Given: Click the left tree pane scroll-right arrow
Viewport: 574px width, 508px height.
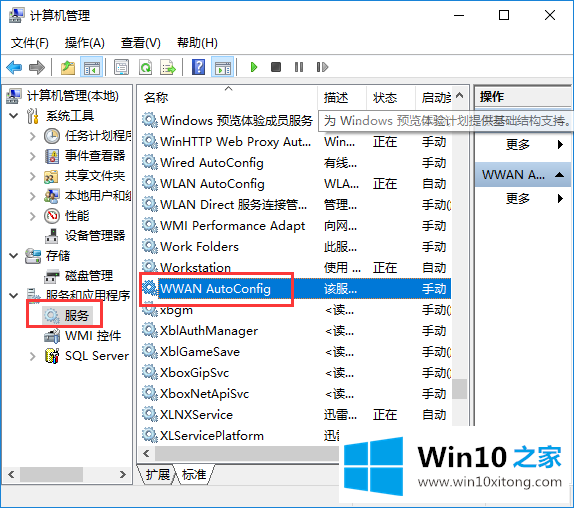Looking at the screenshot, I should click(123, 475).
